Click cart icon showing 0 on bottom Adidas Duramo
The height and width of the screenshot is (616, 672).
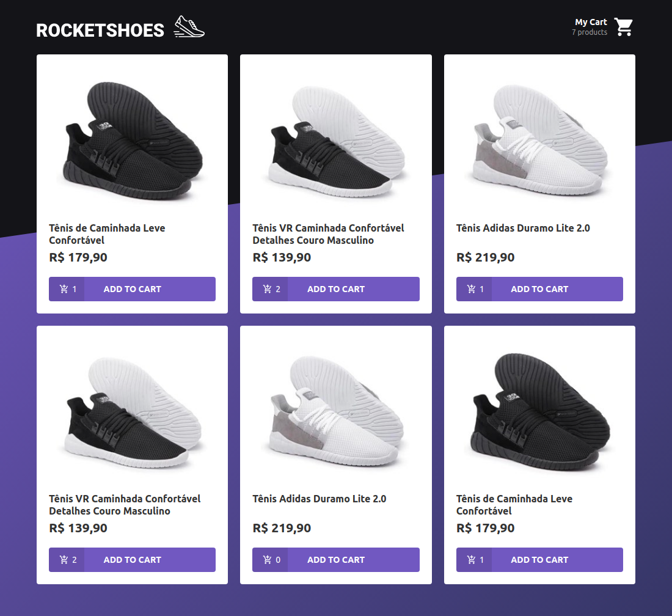268,559
